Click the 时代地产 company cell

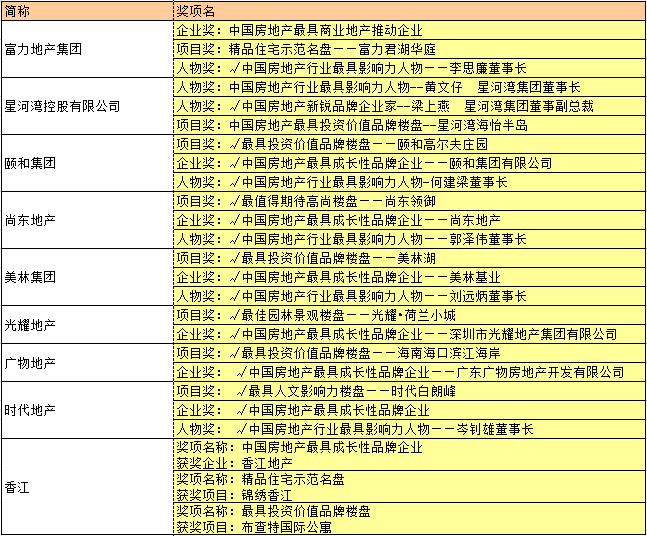87,410
